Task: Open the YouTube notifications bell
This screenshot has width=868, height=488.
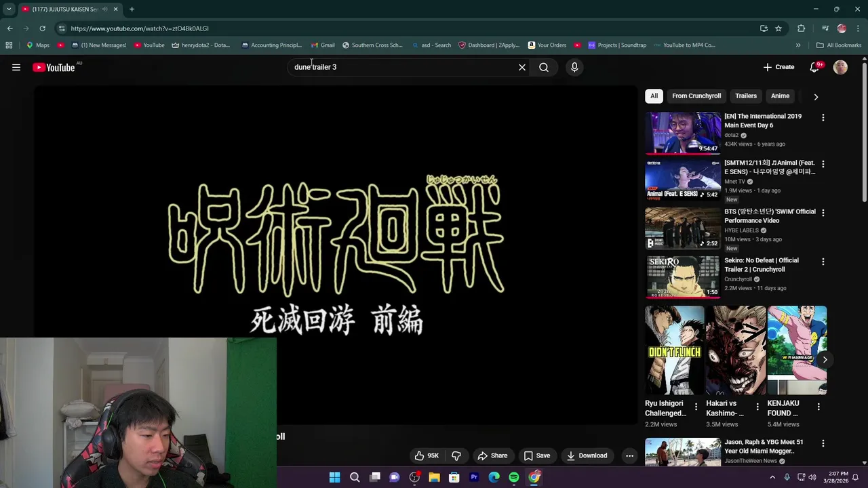Action: (816, 67)
